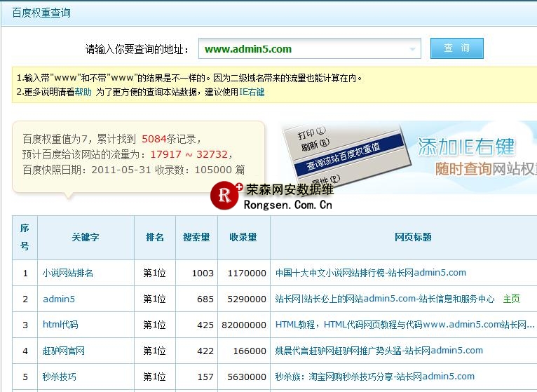This screenshot has height=392, width=537.
Task: Open the 小说网站排名 keyword link
Action: pos(68,273)
